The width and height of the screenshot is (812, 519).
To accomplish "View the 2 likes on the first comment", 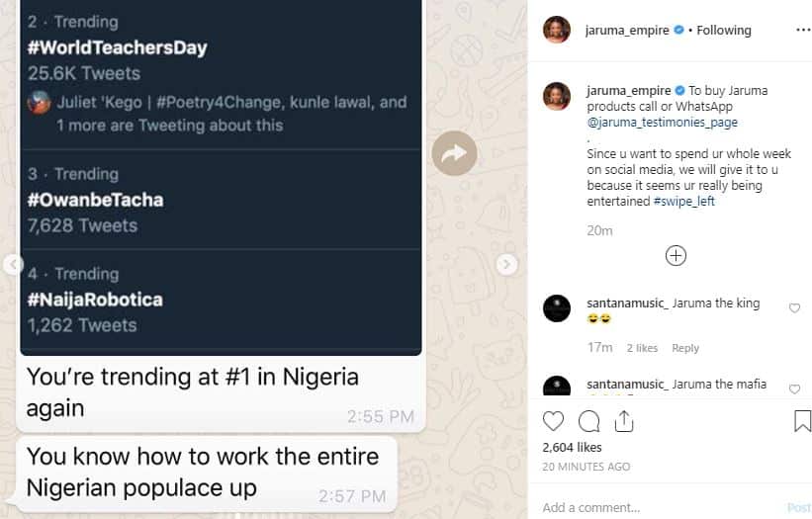I will point(642,348).
